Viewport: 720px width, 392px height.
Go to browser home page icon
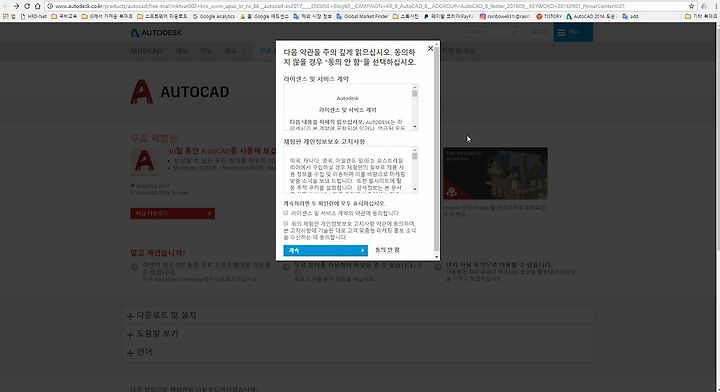point(38,6)
